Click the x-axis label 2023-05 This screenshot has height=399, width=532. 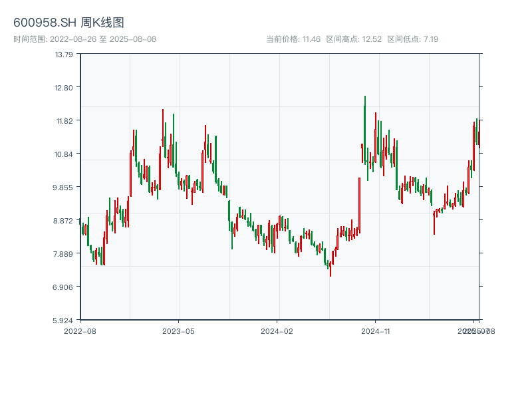click(x=178, y=331)
